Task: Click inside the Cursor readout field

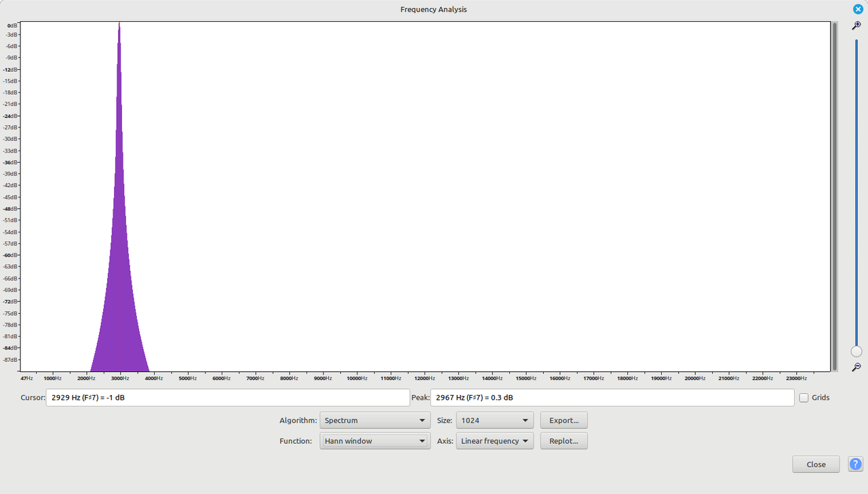Action: pos(228,398)
